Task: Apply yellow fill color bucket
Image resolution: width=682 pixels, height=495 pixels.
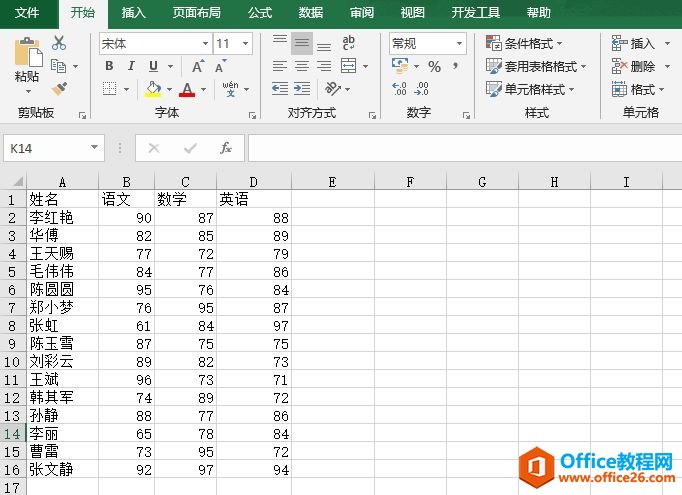Action: [153, 89]
